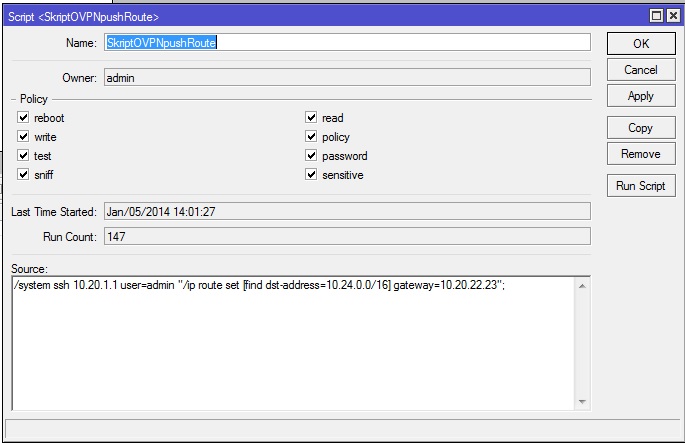Image resolution: width=685 pixels, height=443 pixels.
Task: Uncheck the test policy checkbox
Action: [23, 155]
